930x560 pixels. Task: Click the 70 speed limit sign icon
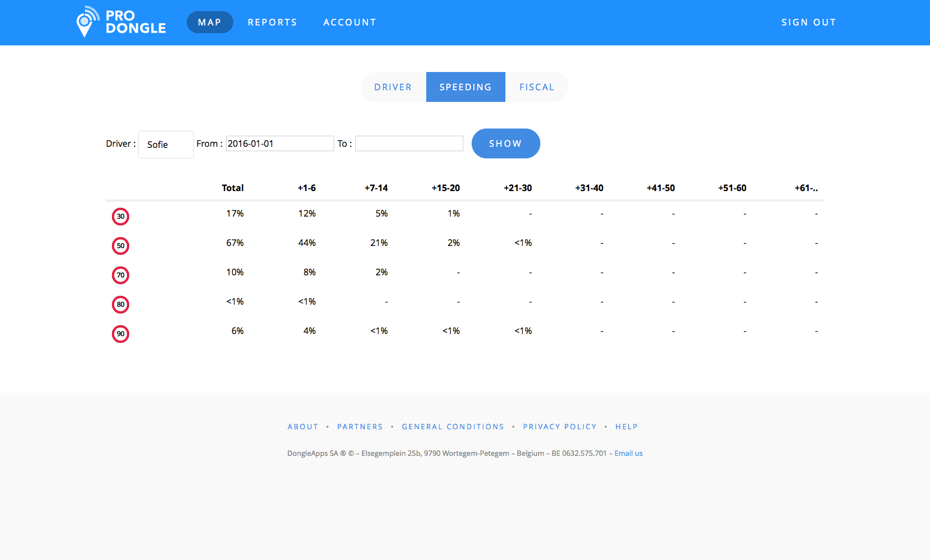pos(121,275)
